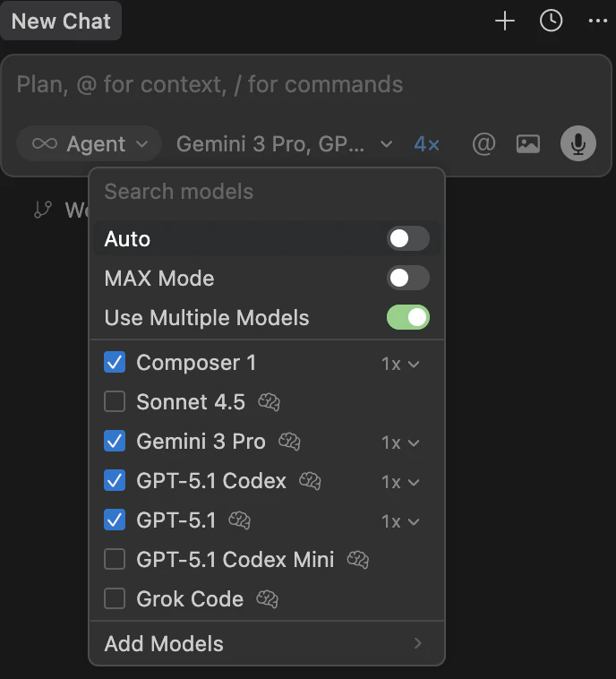Click the brain icon beside Sonnet 4.5
The width and height of the screenshot is (616, 679).
pos(269,402)
